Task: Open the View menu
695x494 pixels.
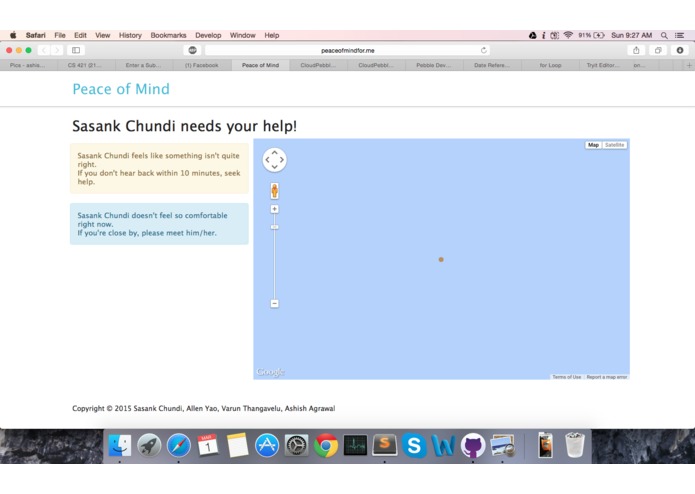Action: point(102,35)
